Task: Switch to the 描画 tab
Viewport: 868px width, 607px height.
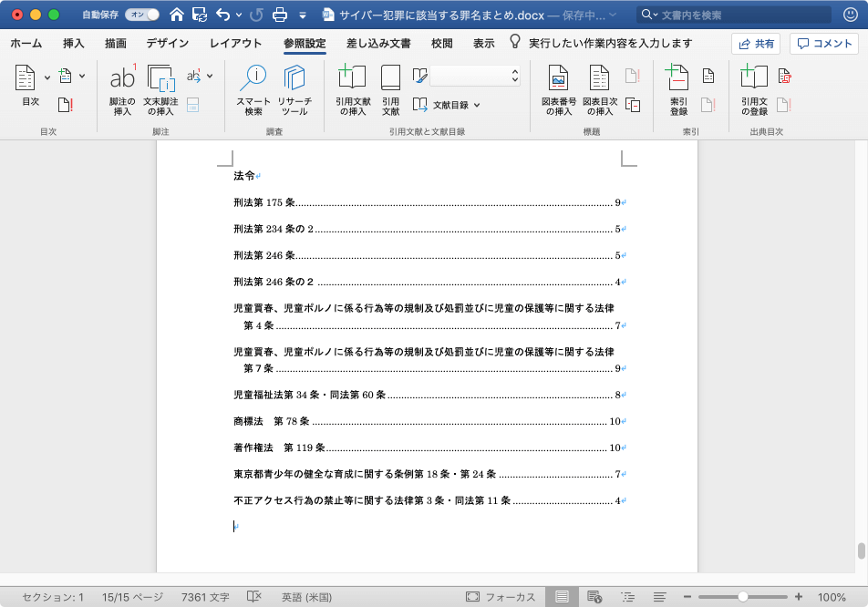Action: coord(116,43)
